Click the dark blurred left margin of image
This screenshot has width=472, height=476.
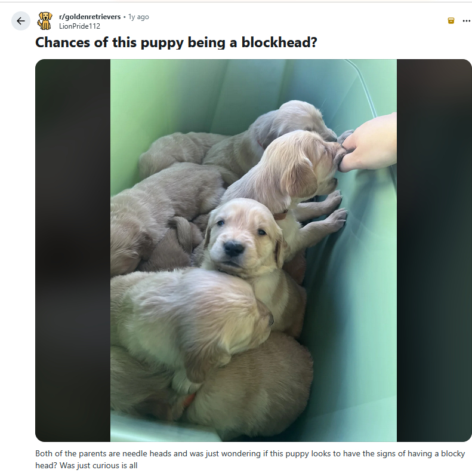73,250
